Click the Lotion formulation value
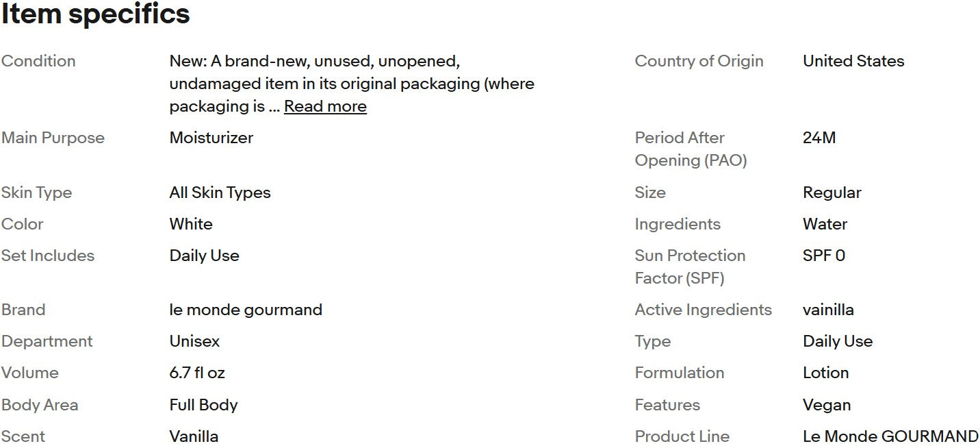Image resolution: width=980 pixels, height=446 pixels. 825,373
